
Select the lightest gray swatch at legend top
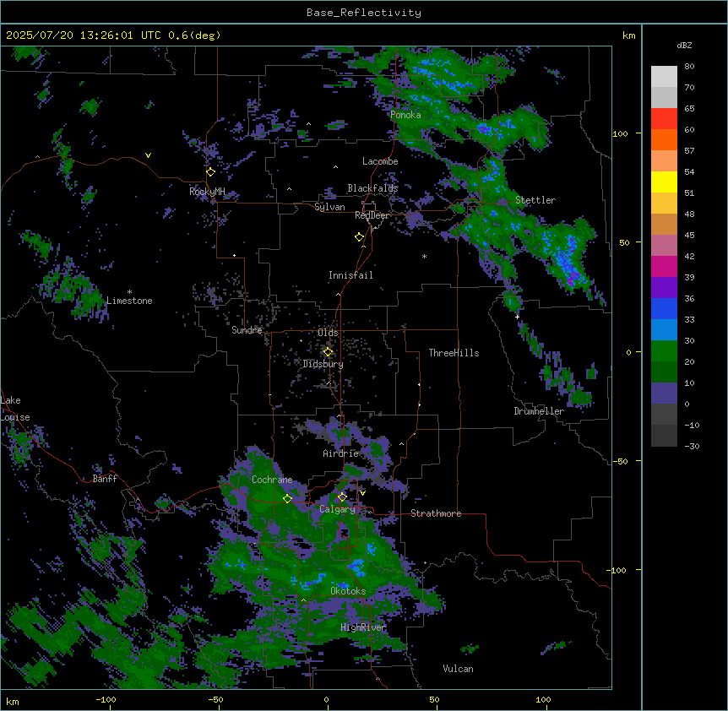coord(664,77)
